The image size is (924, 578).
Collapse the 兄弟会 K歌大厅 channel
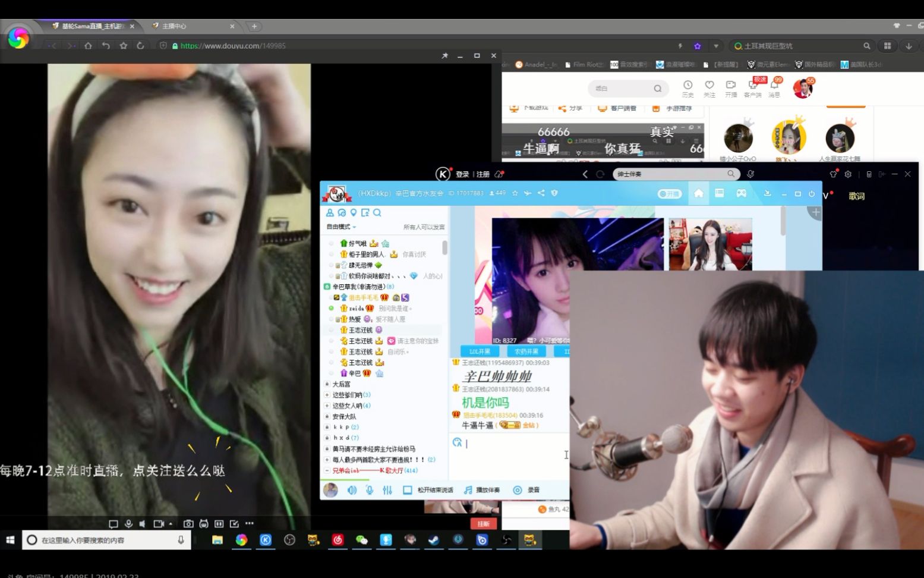(x=327, y=470)
